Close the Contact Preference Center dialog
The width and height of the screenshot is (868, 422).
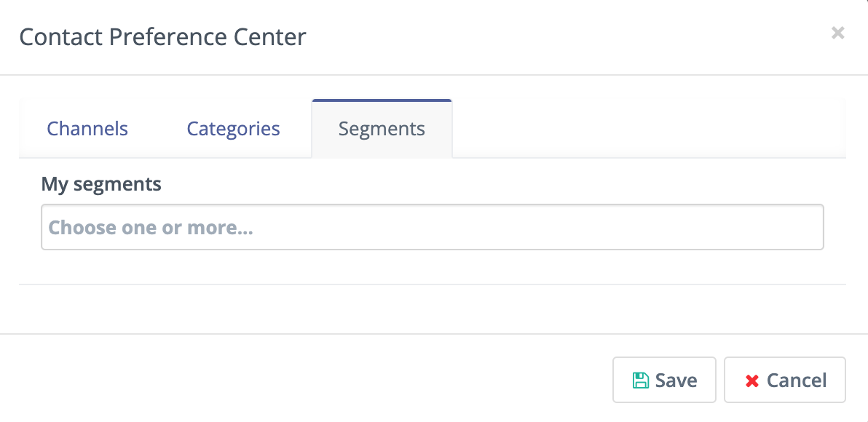(x=838, y=33)
